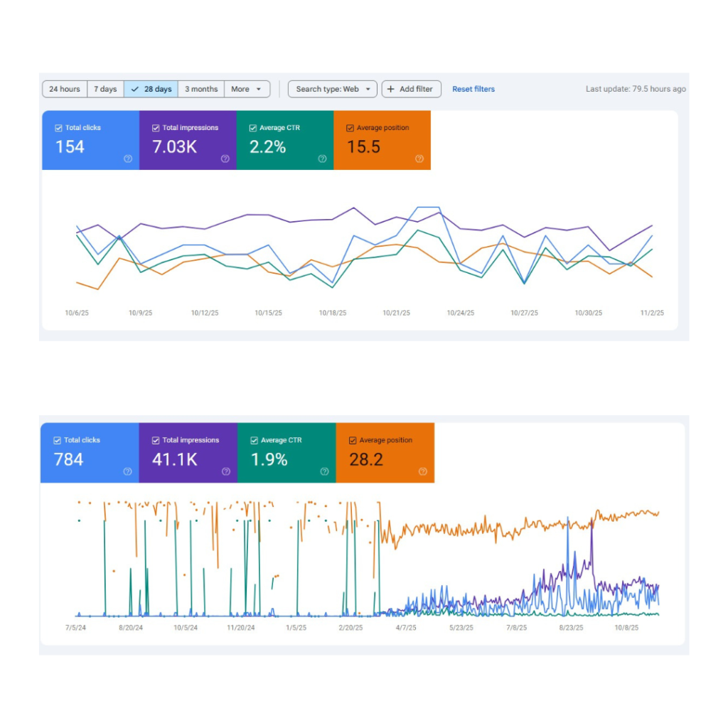The height and width of the screenshot is (728, 728).
Task: Click help icon on upper Total impressions card
Action: (x=225, y=159)
